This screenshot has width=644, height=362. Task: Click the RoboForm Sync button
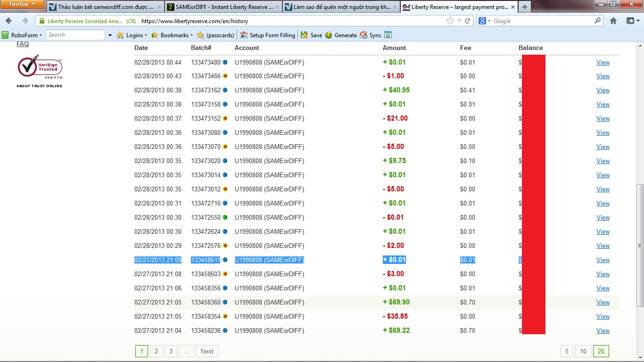[371, 35]
